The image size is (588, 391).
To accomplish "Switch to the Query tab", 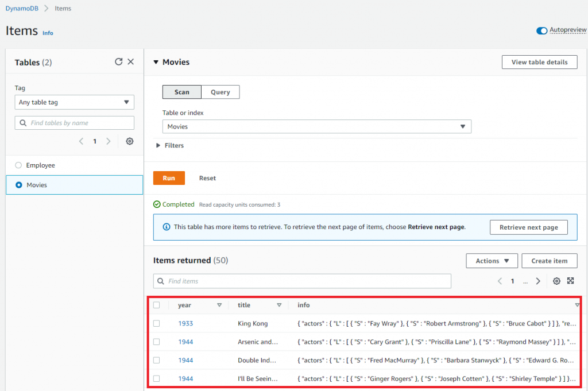I will coord(220,92).
